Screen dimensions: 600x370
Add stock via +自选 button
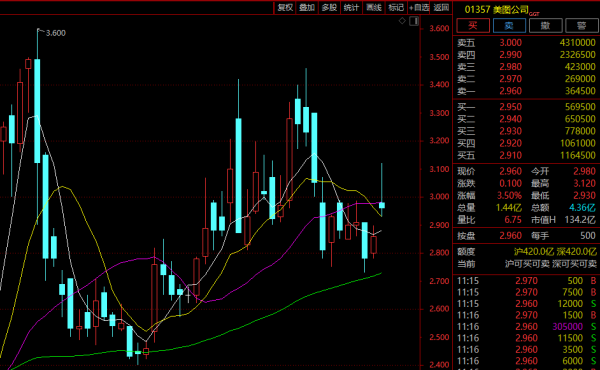pos(419,7)
